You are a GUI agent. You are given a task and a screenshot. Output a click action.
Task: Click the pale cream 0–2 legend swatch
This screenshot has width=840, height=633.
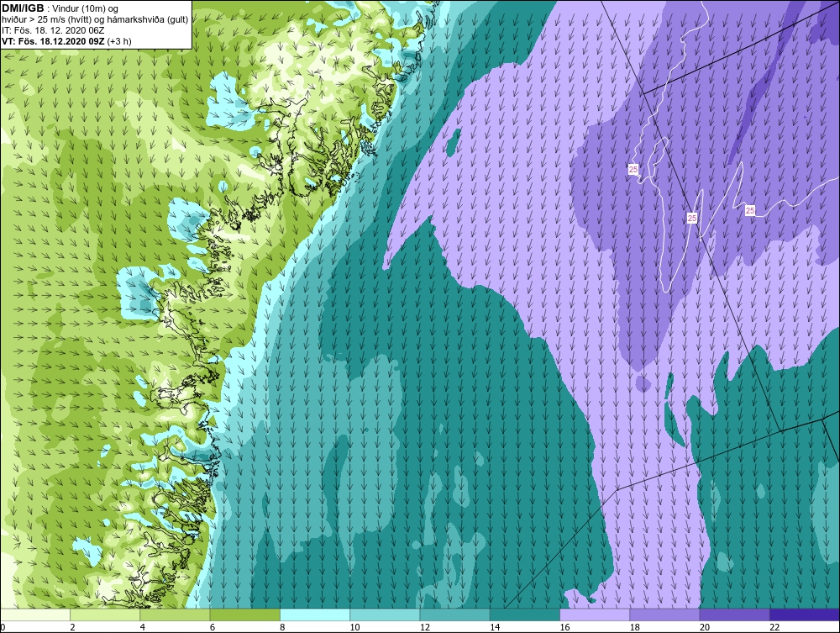point(34,615)
